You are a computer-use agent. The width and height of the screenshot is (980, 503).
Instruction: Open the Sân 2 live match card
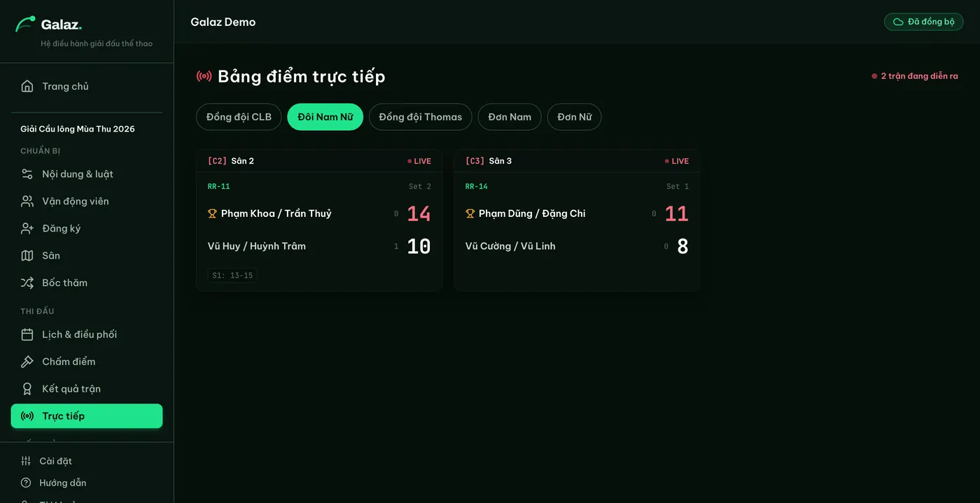click(x=319, y=220)
